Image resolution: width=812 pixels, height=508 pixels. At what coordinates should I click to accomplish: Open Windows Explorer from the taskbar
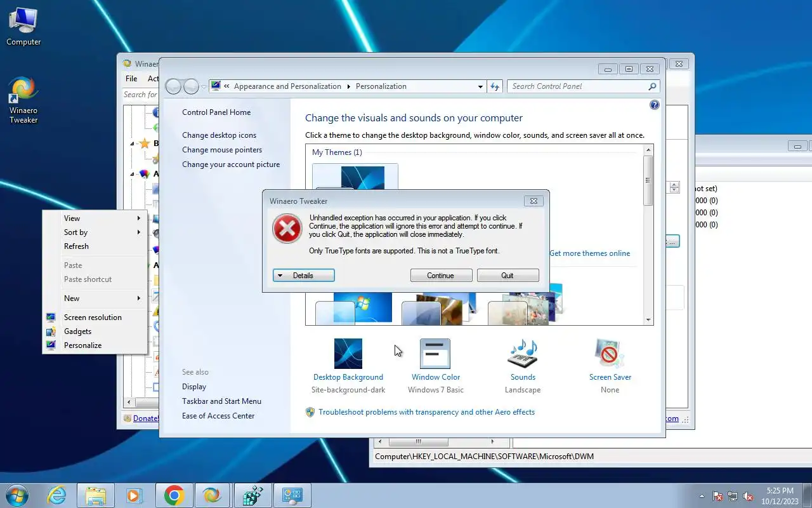click(96, 495)
